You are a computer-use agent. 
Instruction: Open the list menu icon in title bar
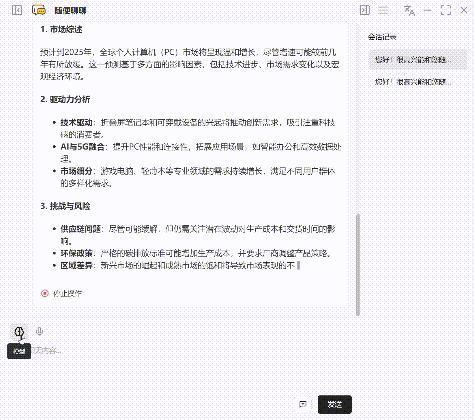(x=383, y=10)
